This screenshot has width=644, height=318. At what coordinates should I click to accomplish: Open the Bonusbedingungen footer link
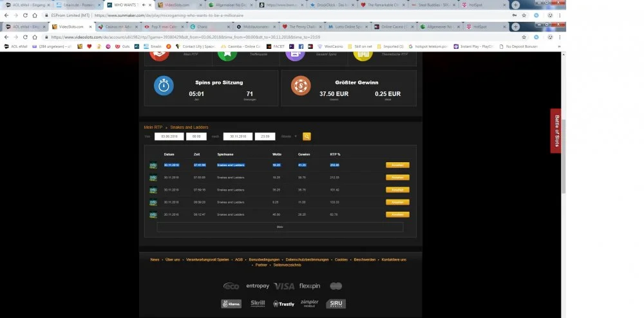pyautogui.click(x=264, y=259)
